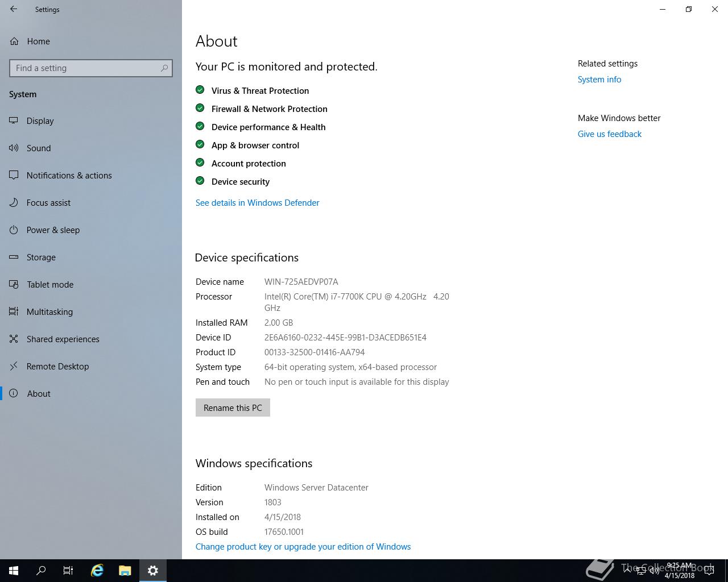Restore down the Settings window

click(x=689, y=9)
